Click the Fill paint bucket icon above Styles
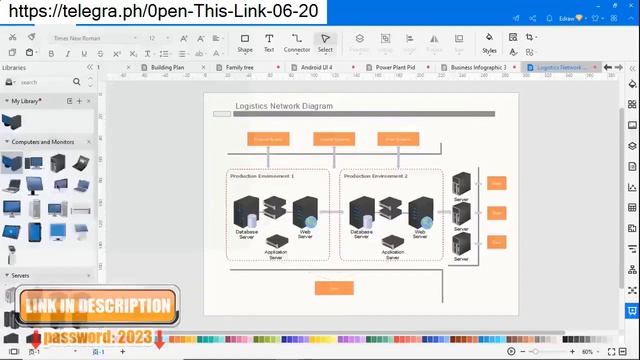Screen dimensions: 640x360 point(489,37)
